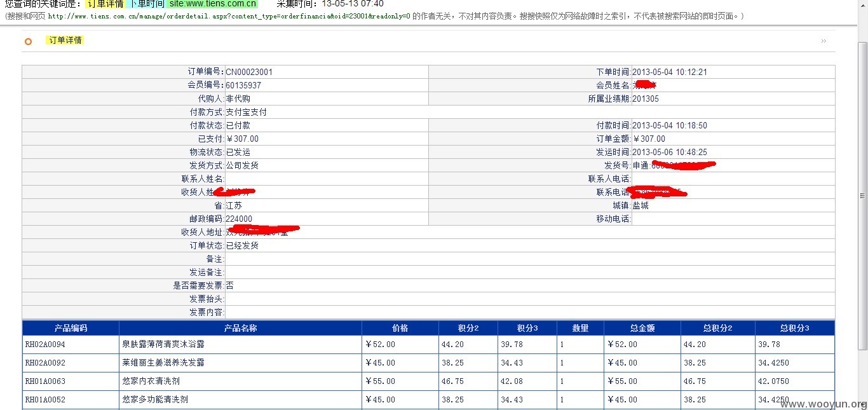The image size is (868, 410).
Task: Click city value 盐城
Action: [x=641, y=206]
